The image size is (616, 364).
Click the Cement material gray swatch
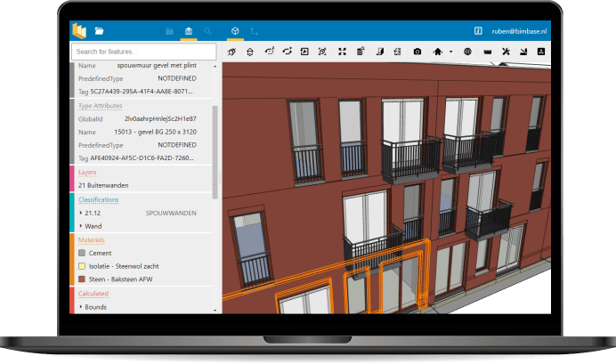[81, 253]
